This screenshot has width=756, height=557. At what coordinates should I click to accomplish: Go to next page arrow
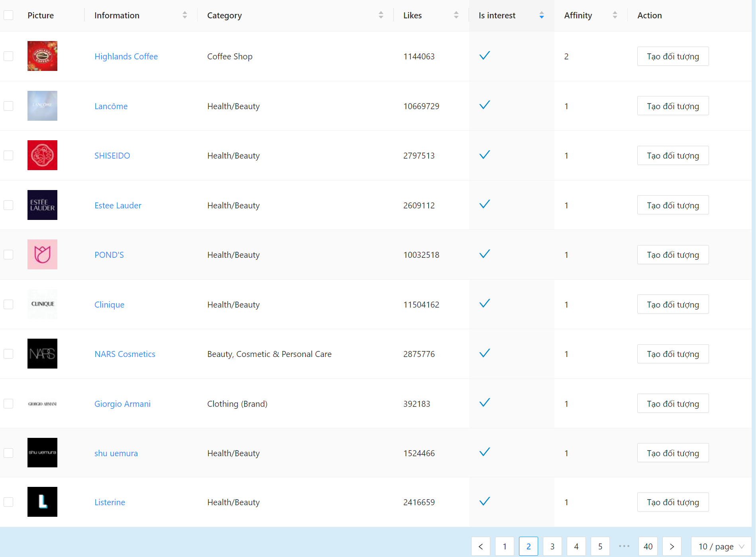tap(672, 546)
